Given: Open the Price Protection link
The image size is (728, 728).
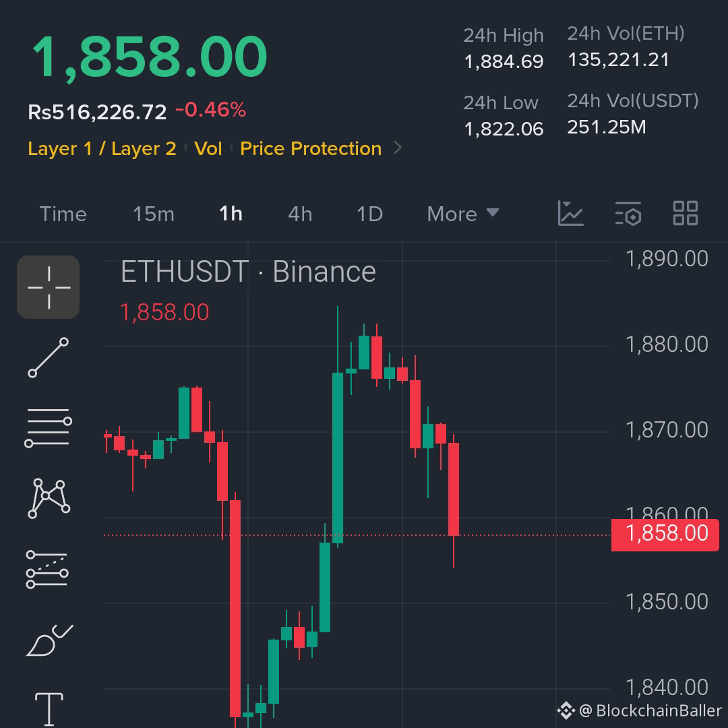Looking at the screenshot, I should point(311,148).
